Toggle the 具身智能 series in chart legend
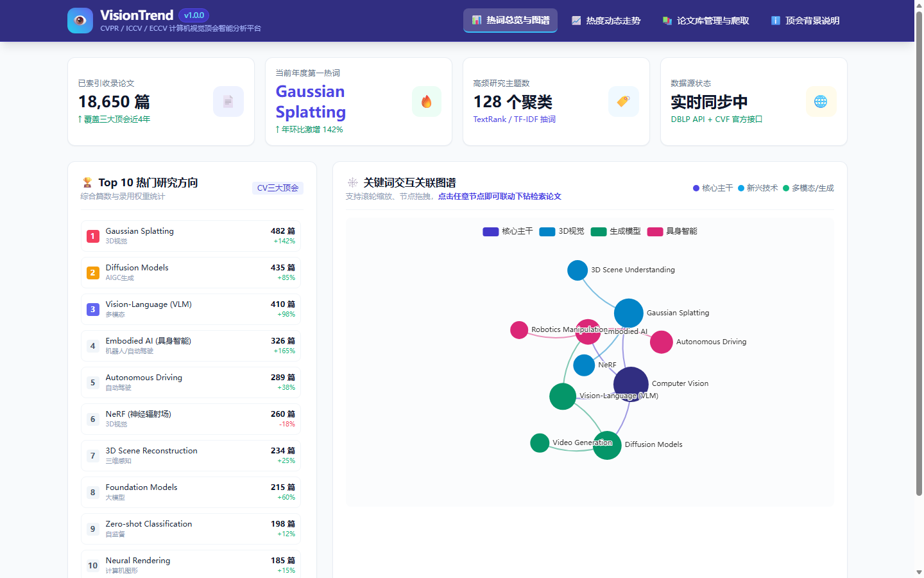The height and width of the screenshot is (578, 924). click(672, 232)
